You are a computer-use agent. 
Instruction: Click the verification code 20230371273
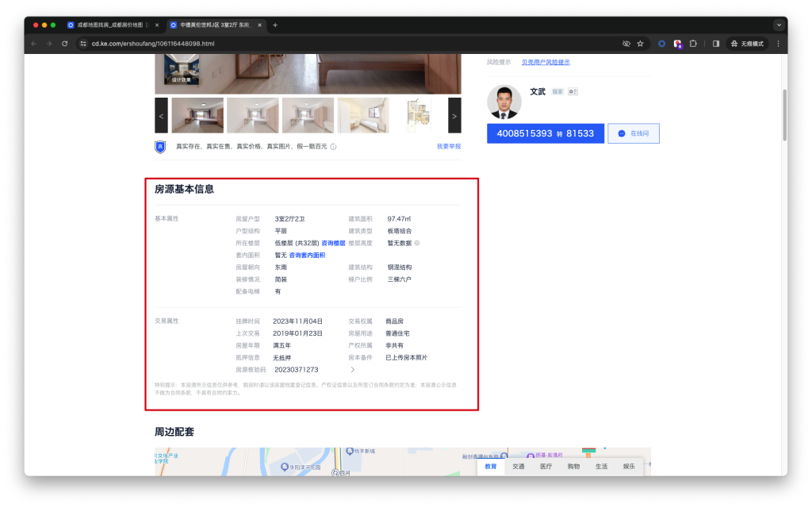[297, 370]
